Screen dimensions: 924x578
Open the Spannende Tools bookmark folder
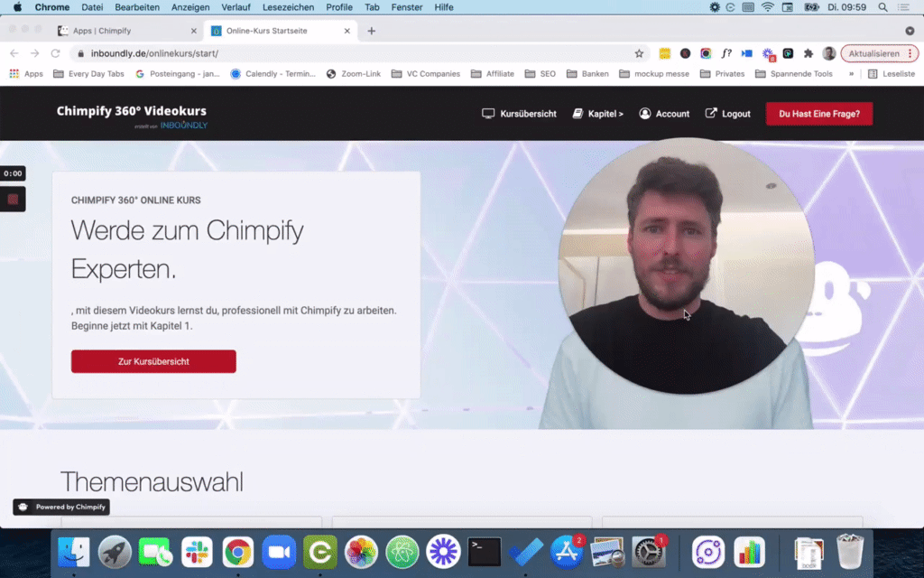coord(794,74)
